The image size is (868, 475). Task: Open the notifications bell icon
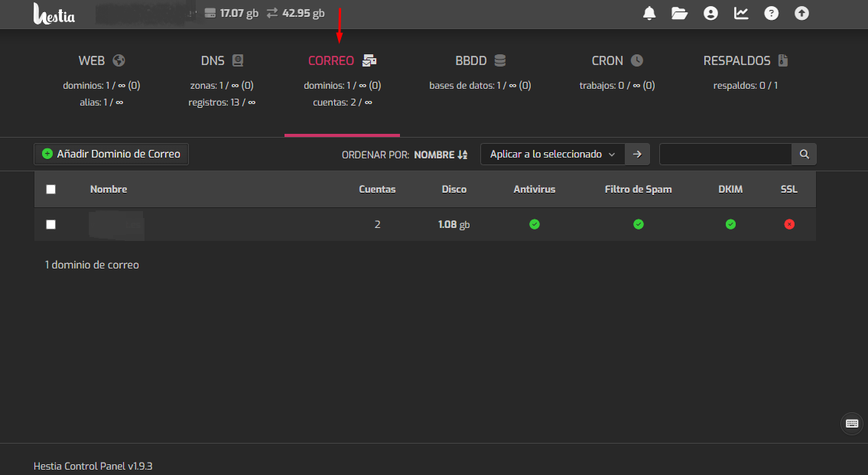649,13
